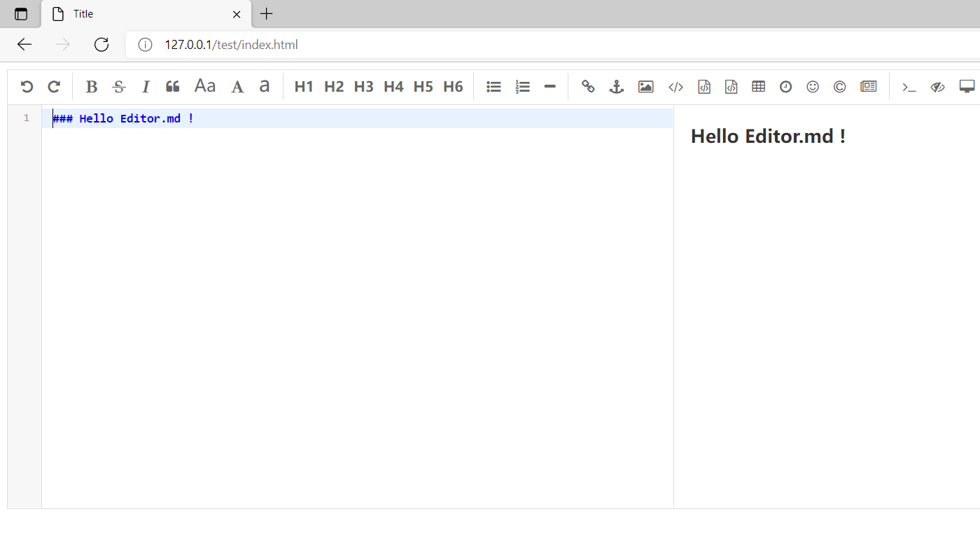
Task: Insert heading level H5
Action: [423, 87]
